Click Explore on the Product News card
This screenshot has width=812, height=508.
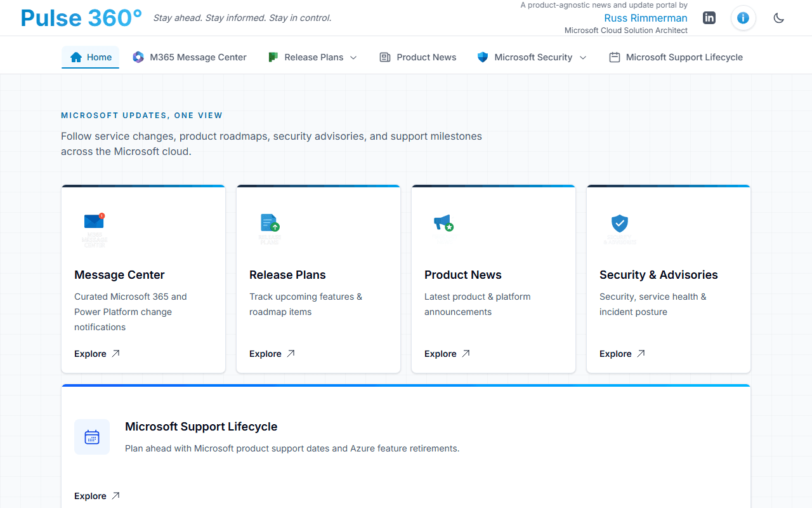440,354
